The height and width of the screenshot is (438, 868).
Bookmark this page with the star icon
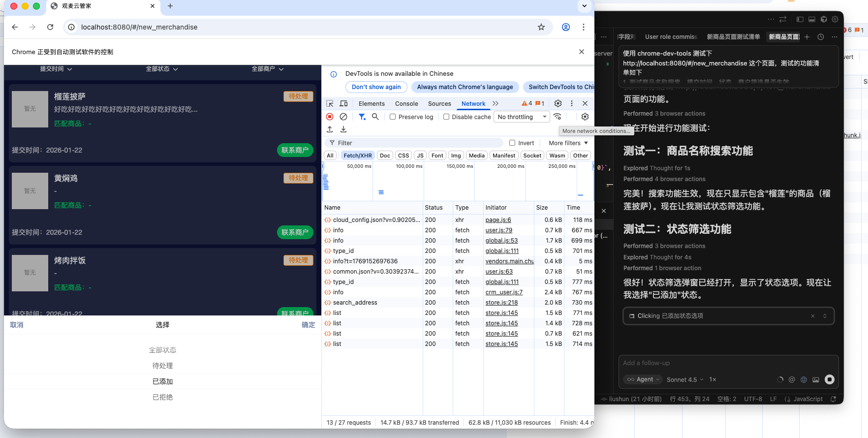click(541, 27)
